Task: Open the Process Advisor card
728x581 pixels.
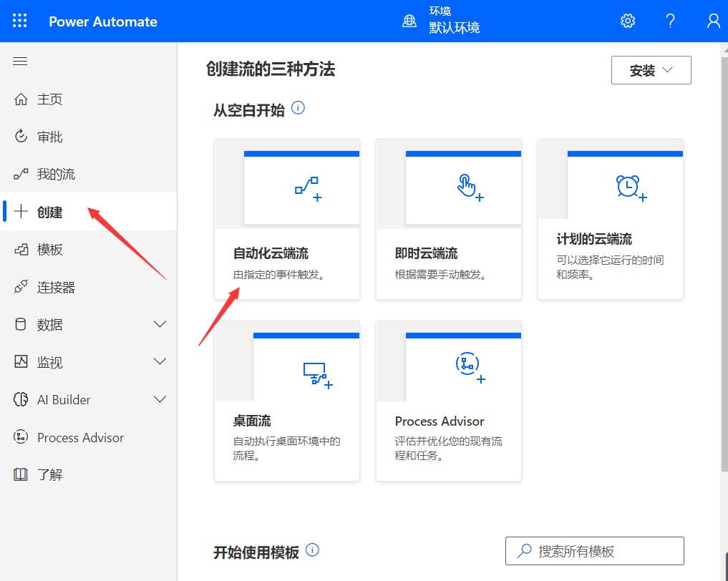Action: (449, 401)
